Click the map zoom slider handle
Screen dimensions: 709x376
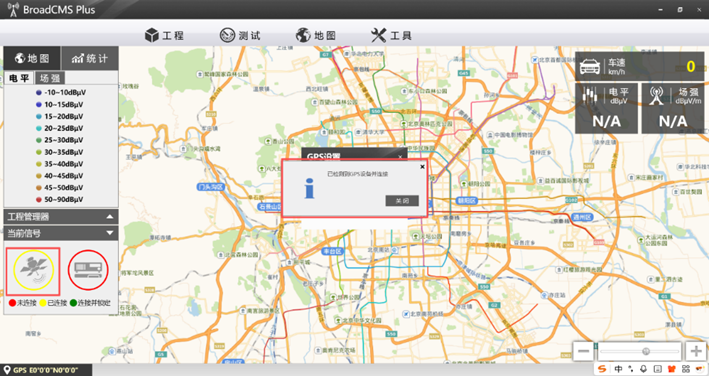646,351
